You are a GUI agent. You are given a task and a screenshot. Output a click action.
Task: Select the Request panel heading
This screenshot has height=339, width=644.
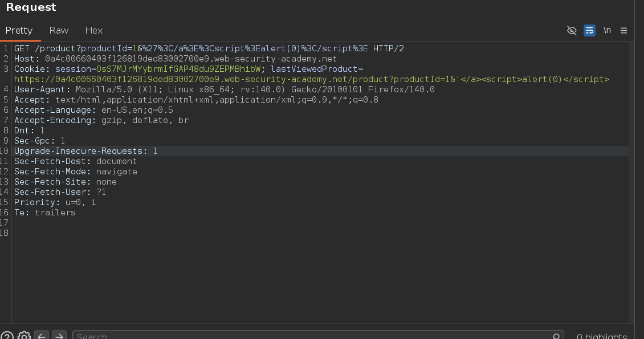(31, 7)
